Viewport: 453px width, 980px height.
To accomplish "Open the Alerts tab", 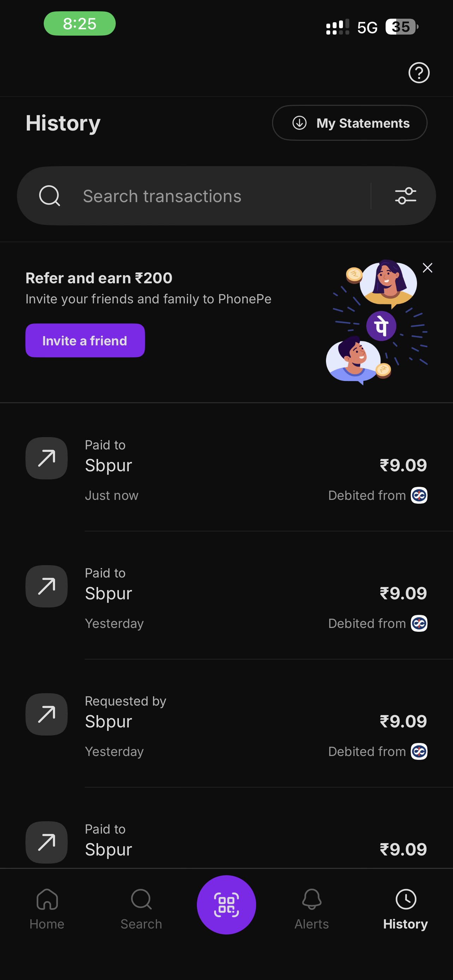I will [312, 909].
